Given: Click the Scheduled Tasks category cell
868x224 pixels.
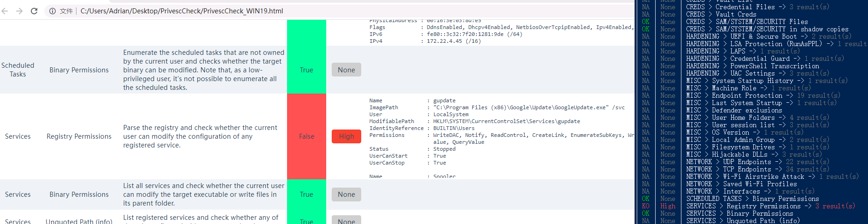Looking at the screenshot, I should pos(18,70).
